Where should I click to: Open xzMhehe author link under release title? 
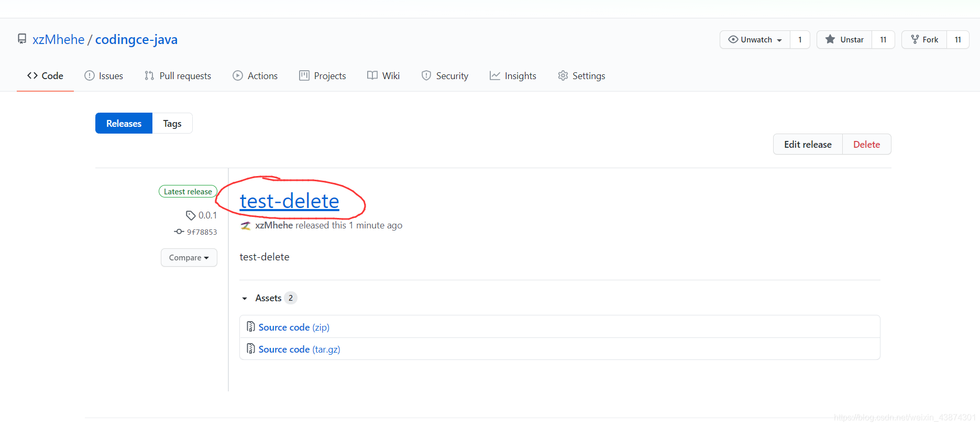274,225
